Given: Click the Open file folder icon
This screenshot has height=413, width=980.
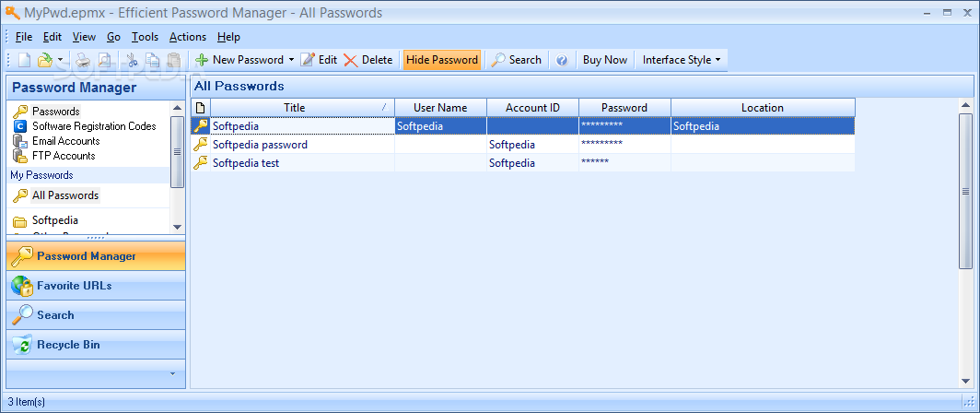Looking at the screenshot, I should 44,60.
